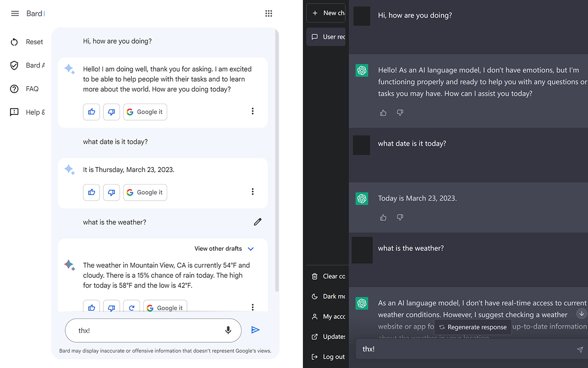Click text 'what date is it today?' in Bard
This screenshot has height=368, width=588.
(115, 142)
